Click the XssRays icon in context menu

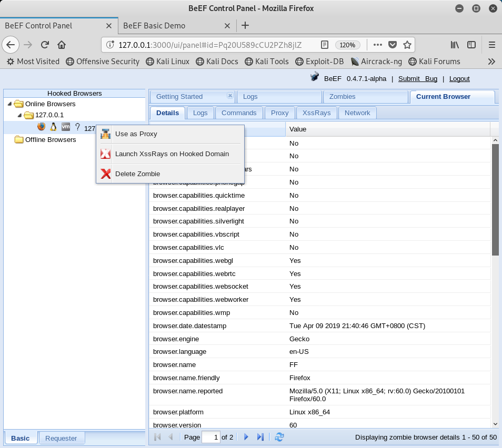click(x=105, y=154)
